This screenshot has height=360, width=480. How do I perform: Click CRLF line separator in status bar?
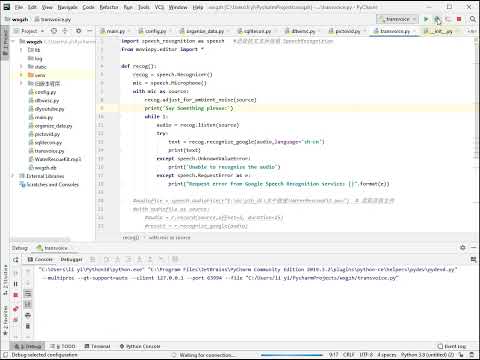pyautogui.click(x=349, y=355)
